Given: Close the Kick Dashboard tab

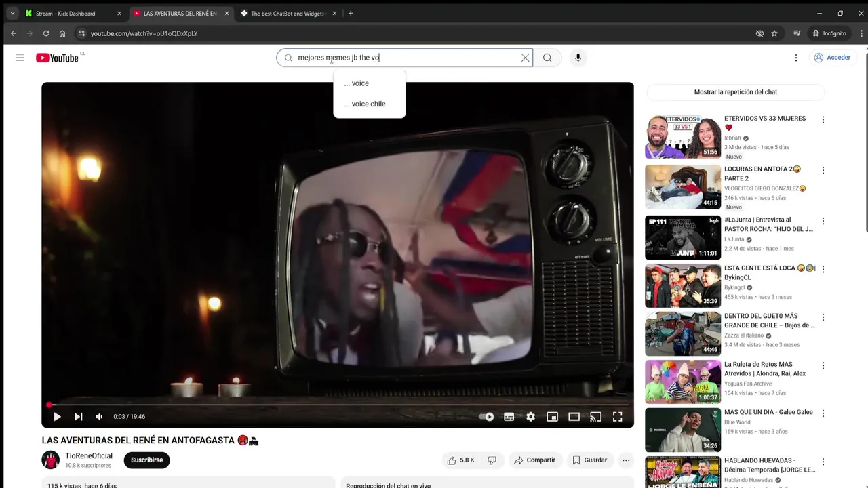Looking at the screenshot, I should 119,14.
